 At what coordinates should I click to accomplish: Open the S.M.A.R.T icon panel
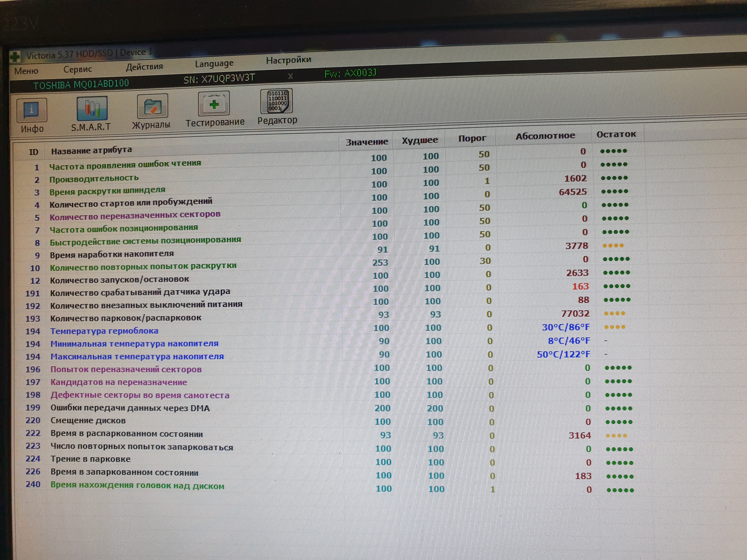pos(92,108)
